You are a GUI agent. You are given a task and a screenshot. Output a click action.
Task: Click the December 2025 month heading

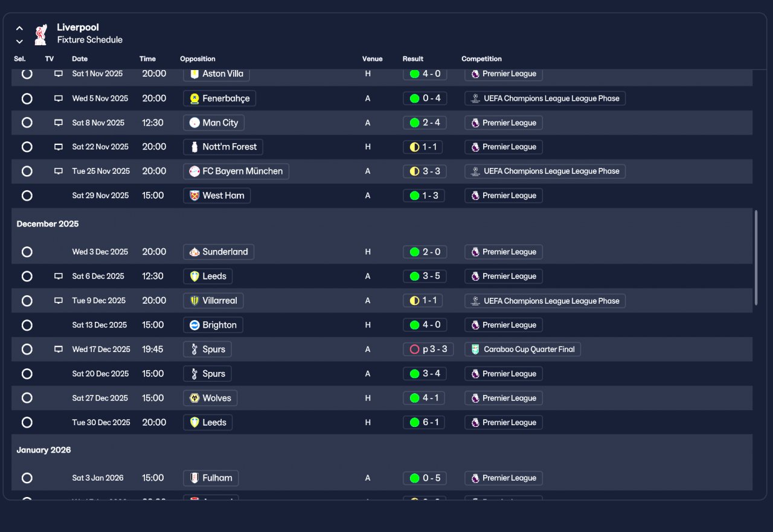tap(48, 224)
